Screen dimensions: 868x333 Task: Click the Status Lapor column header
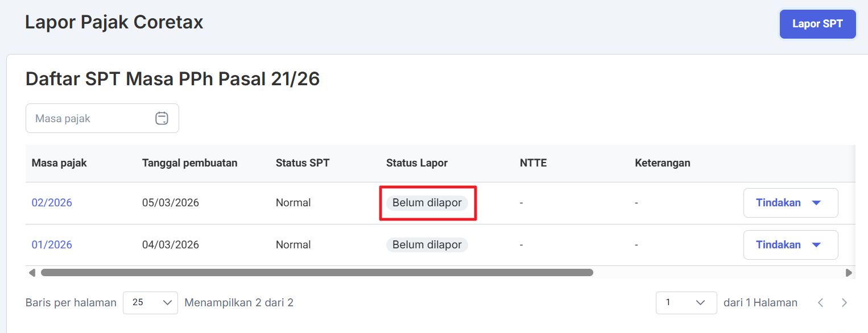[417, 163]
